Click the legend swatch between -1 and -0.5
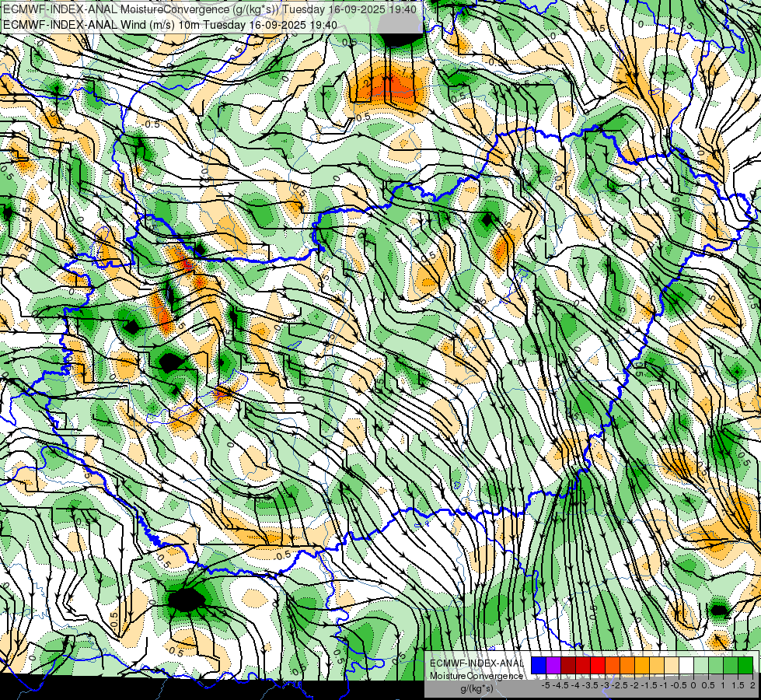The image size is (761, 700). click(x=672, y=666)
